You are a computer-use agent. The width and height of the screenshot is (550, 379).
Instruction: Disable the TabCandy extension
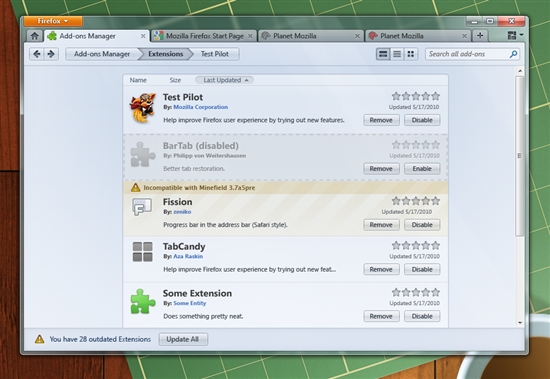click(x=422, y=270)
